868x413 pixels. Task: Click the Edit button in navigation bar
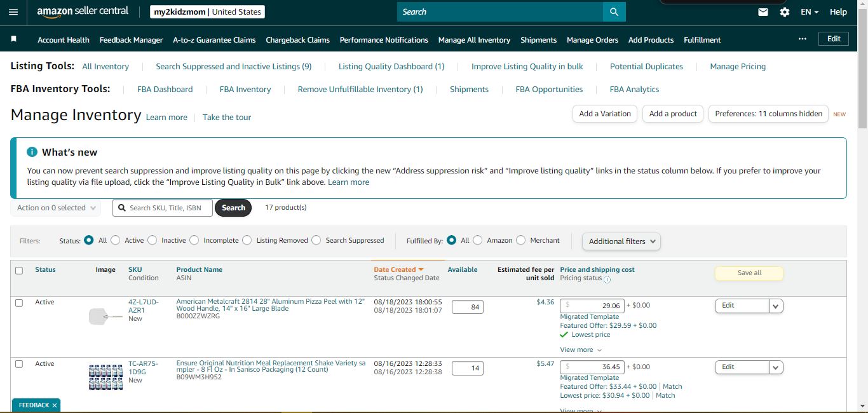coord(834,39)
